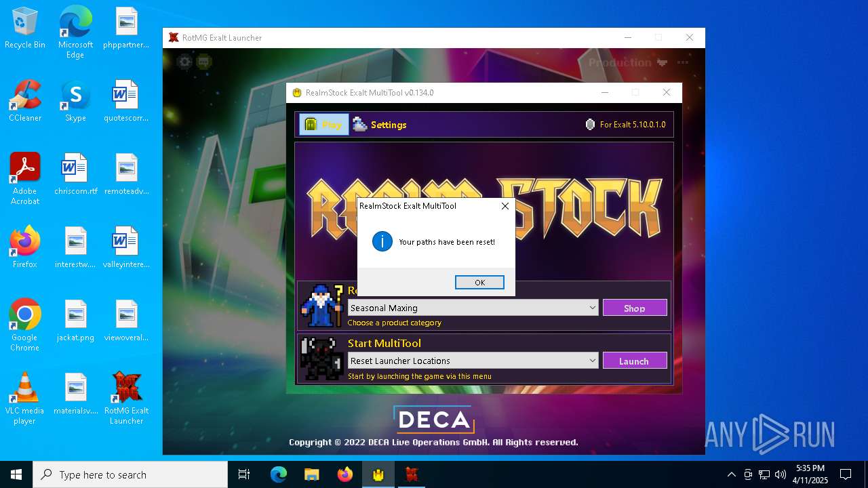
Task: Switch to the Play tab
Action: pos(324,124)
